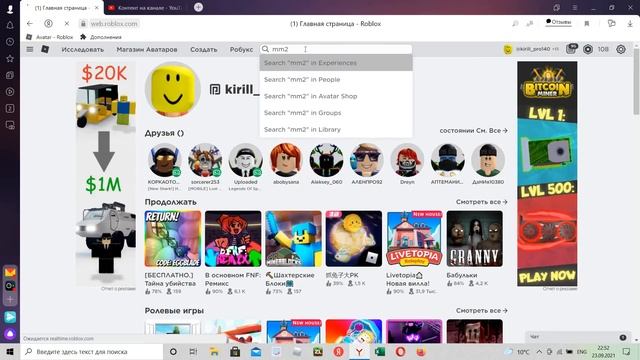This screenshot has height=360, width=640.
Task: Open Task View on the taskbar
Action: 193,351
